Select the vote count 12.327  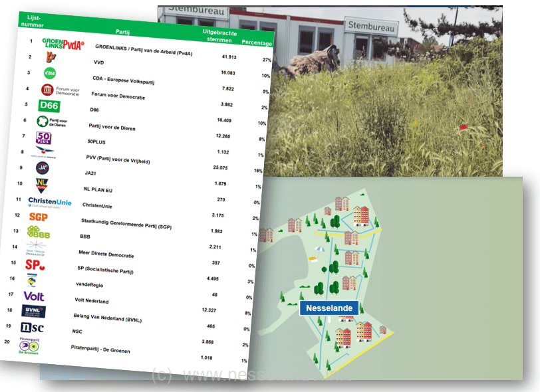(x=209, y=310)
